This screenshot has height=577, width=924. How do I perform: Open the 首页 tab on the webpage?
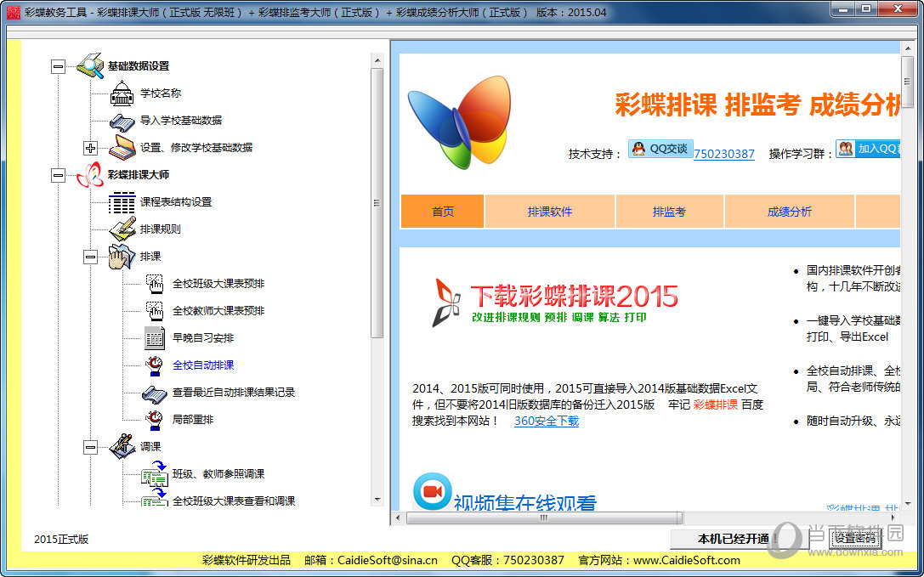pos(443,212)
